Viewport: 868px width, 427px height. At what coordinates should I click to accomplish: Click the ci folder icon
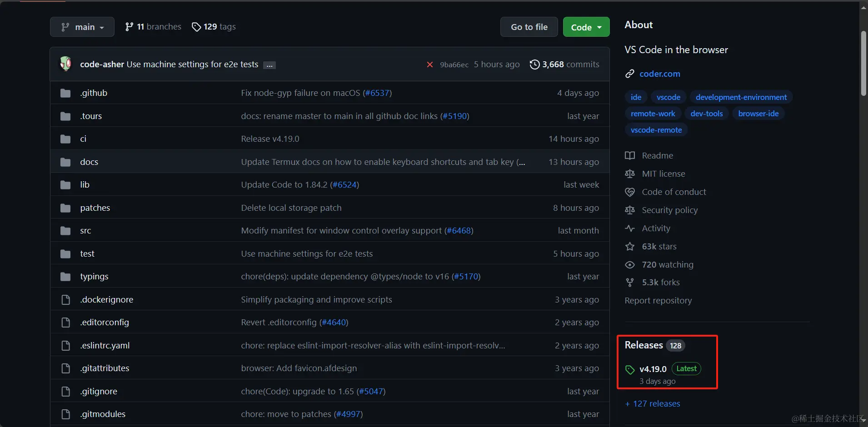click(65, 139)
